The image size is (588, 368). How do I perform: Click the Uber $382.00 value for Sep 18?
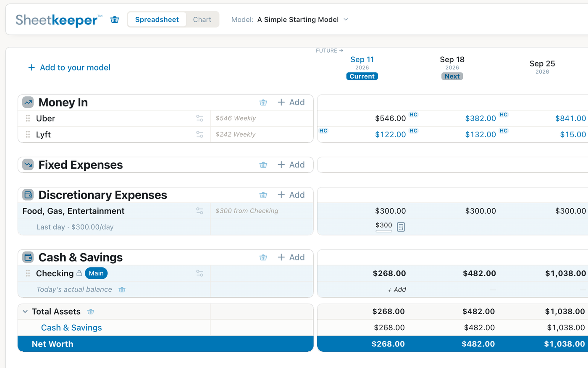tap(480, 119)
